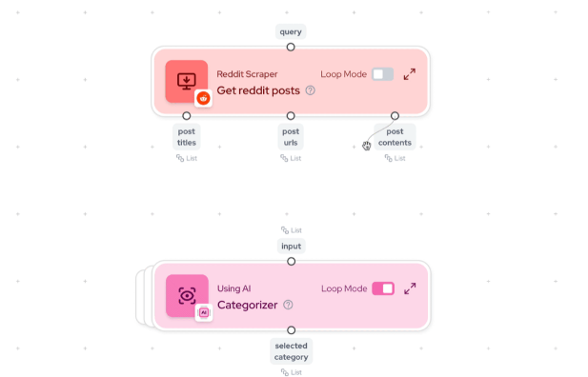
Task: Click the small AI chip badge
Action: point(204,312)
